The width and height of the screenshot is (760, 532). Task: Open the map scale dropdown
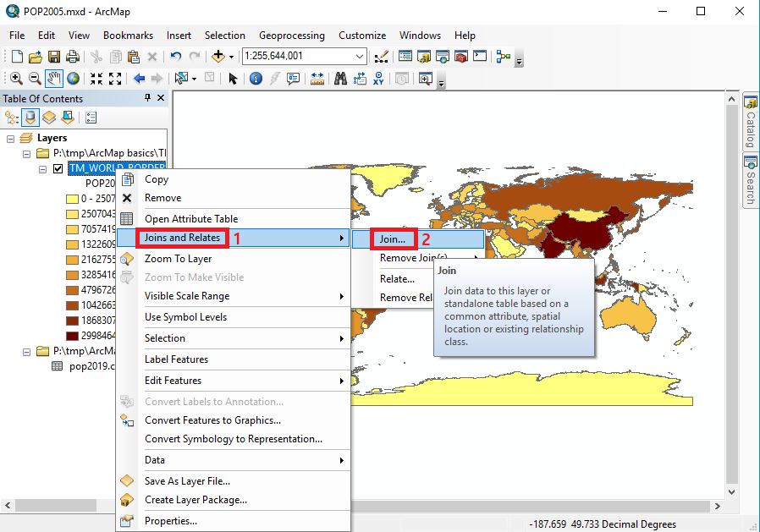click(360, 57)
